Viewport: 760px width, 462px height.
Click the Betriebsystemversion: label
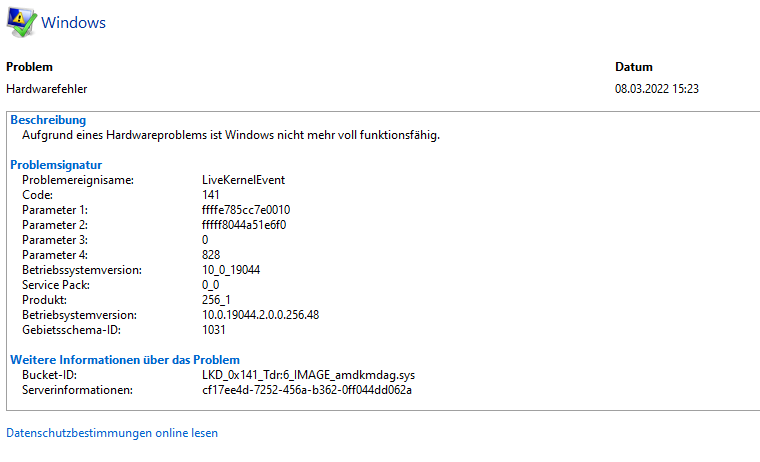[x=79, y=315]
